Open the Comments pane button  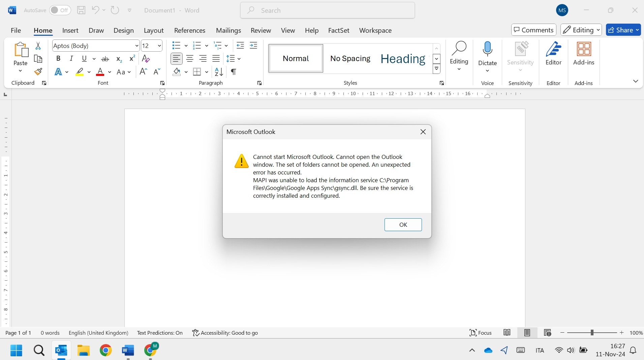pyautogui.click(x=534, y=30)
